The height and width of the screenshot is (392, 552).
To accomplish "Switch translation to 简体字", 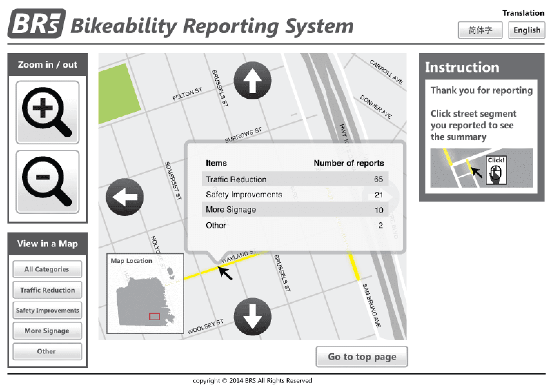I will coord(480,30).
